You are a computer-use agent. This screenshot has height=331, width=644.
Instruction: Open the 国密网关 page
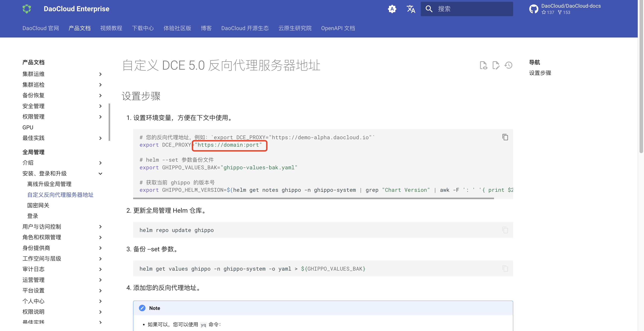coord(38,205)
